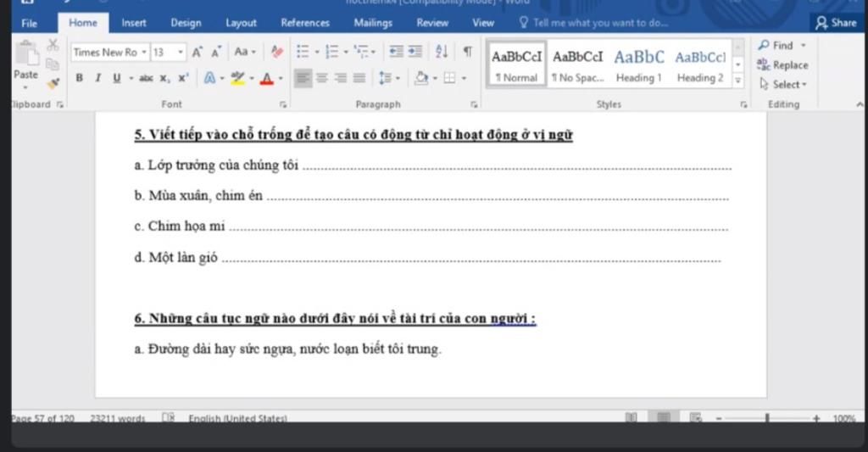
Task: Justify paragraph text
Action: pyautogui.click(x=359, y=78)
